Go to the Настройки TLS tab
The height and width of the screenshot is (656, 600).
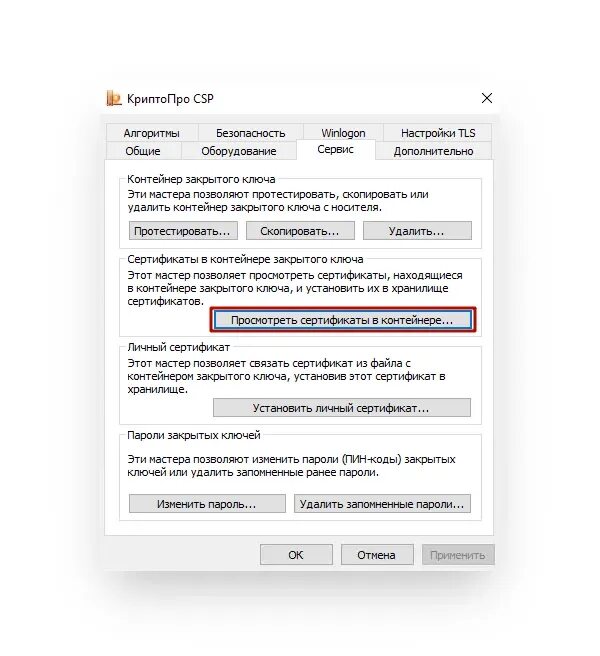(x=438, y=133)
